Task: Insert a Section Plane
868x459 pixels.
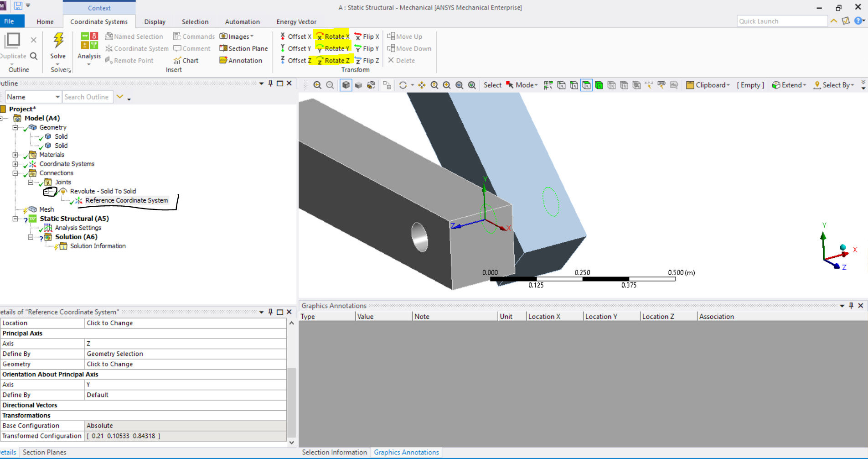Action: pos(243,48)
